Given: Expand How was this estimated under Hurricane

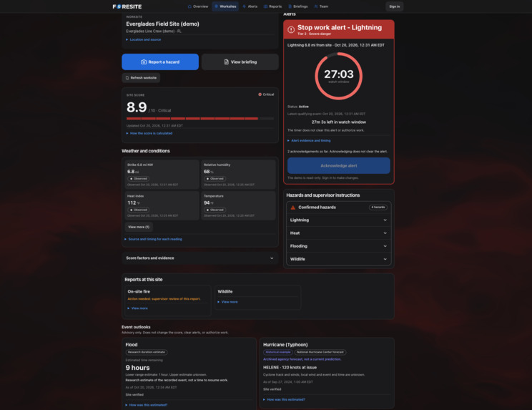Looking at the screenshot, I should [x=285, y=400].
